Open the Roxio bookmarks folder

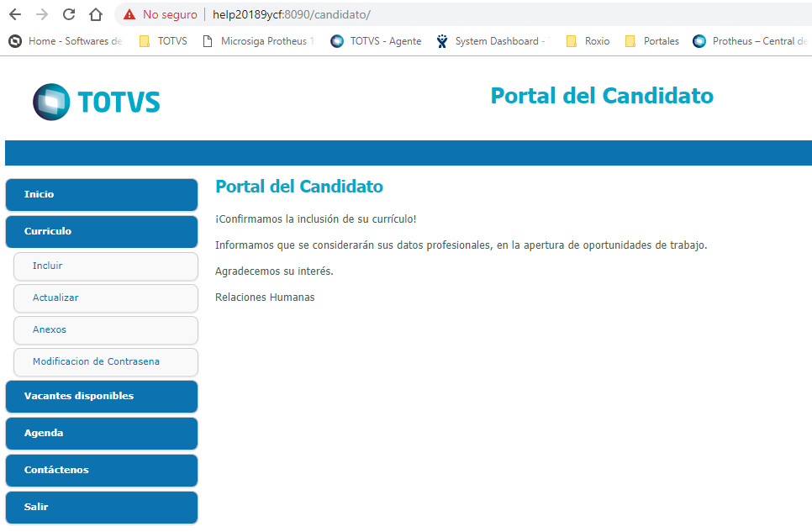click(x=588, y=41)
